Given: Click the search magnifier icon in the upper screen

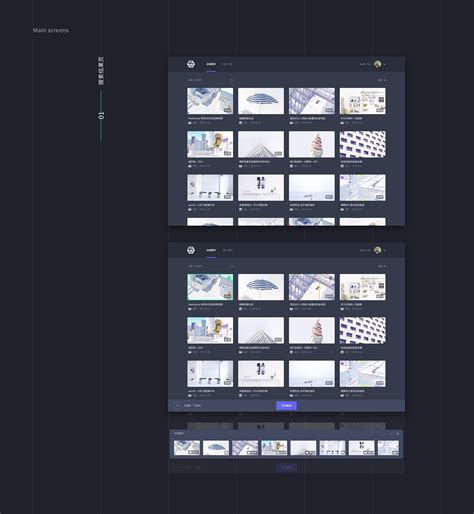Looking at the screenshot, I should 232,80.
